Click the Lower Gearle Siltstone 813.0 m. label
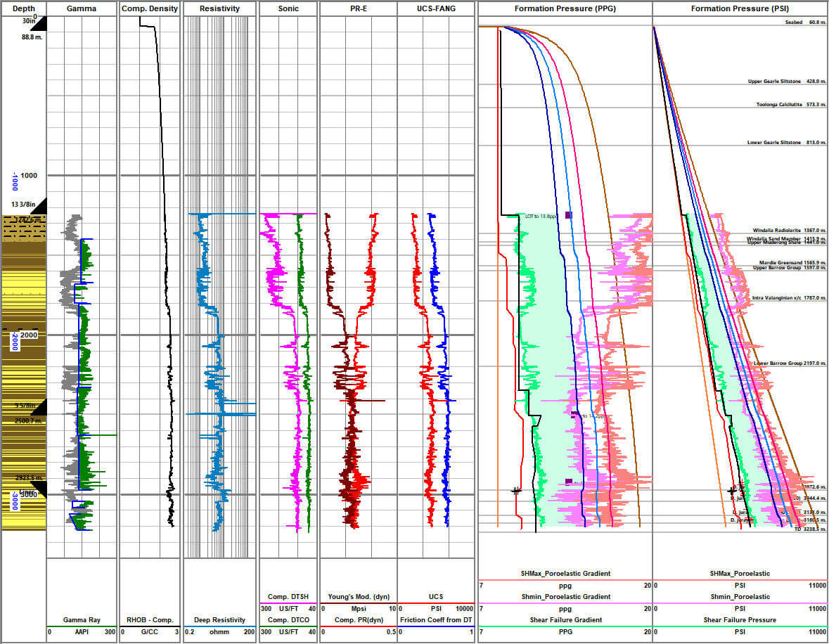829x644 pixels. 786,142
